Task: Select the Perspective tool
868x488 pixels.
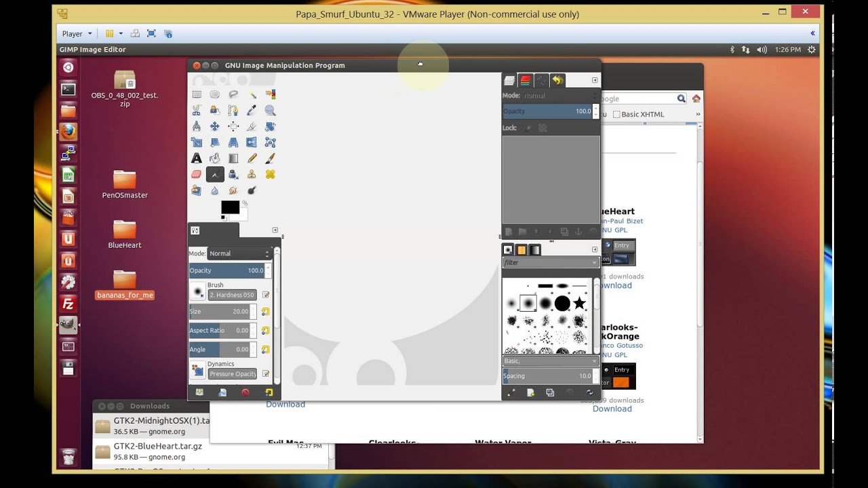Action: (233, 142)
